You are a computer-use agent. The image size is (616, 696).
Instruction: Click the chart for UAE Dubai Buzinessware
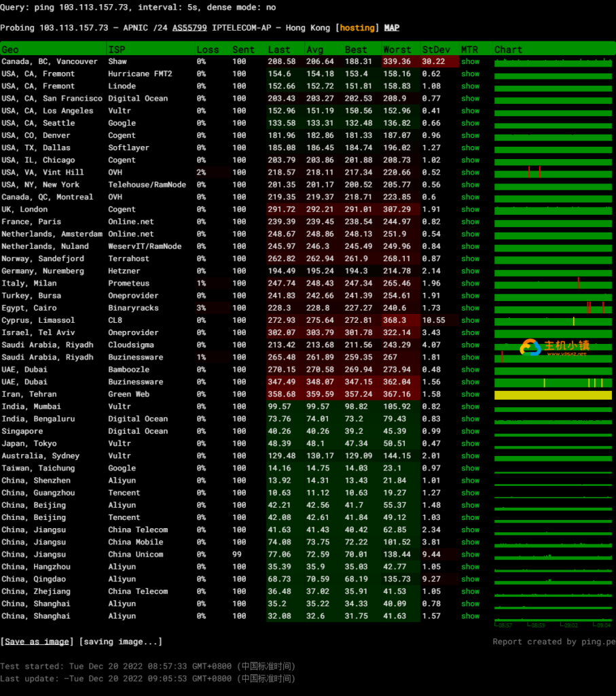pos(553,383)
